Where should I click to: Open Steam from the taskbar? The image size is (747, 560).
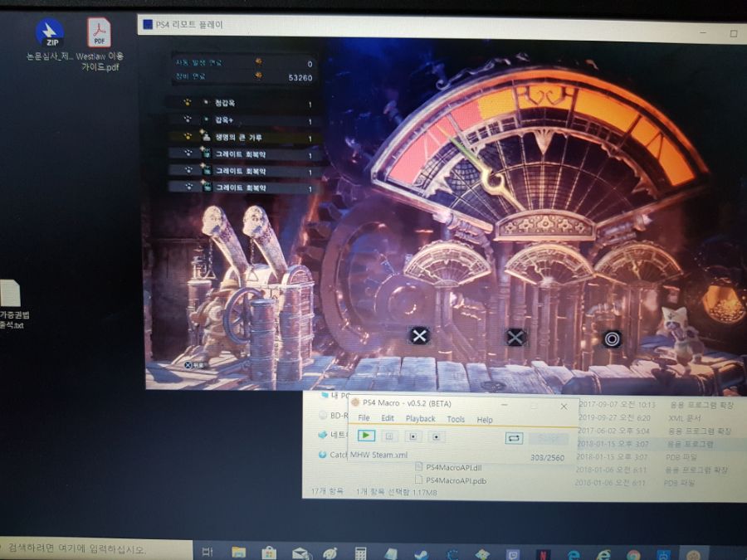pyautogui.click(x=421, y=554)
